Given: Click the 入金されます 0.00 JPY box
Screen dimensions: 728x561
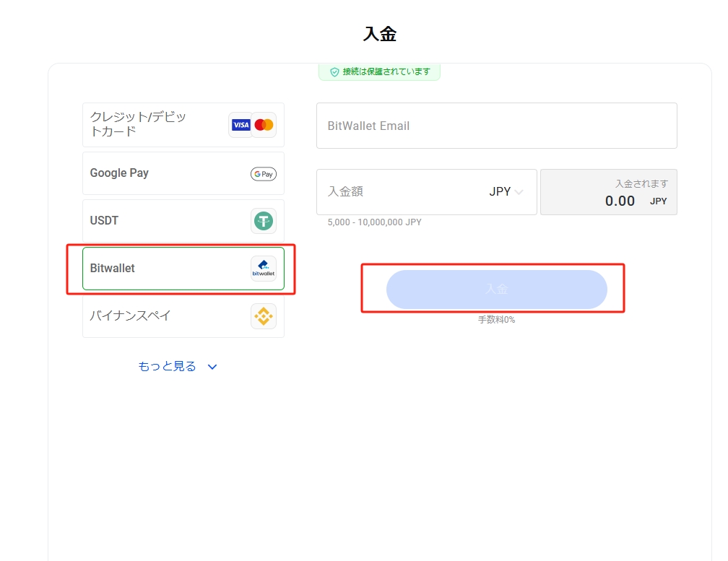Looking at the screenshot, I should (608, 192).
